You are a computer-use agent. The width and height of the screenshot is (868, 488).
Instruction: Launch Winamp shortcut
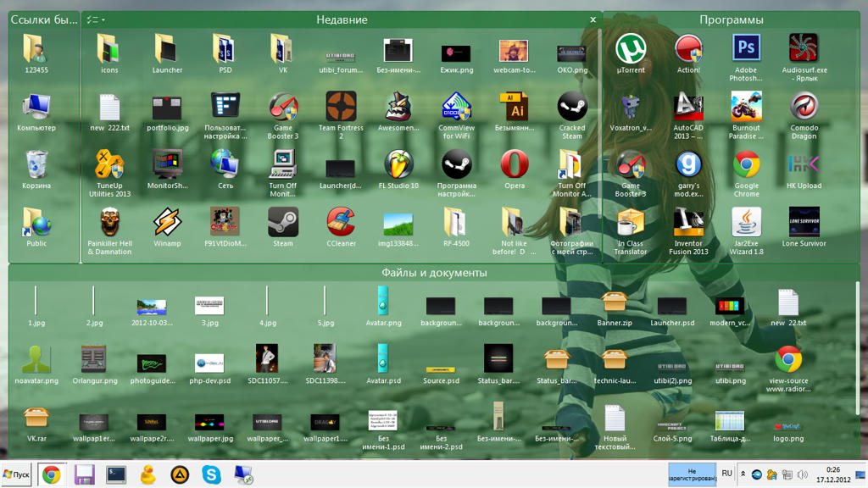[x=167, y=227]
